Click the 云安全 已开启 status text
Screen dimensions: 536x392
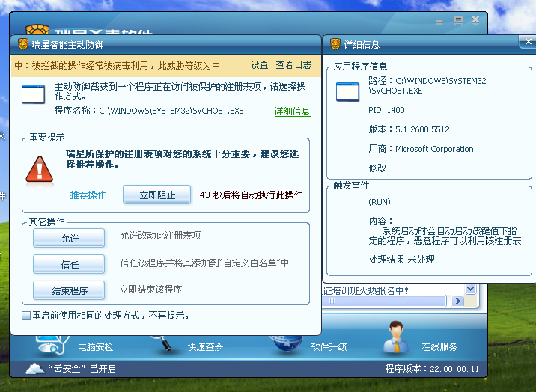(x=82, y=369)
